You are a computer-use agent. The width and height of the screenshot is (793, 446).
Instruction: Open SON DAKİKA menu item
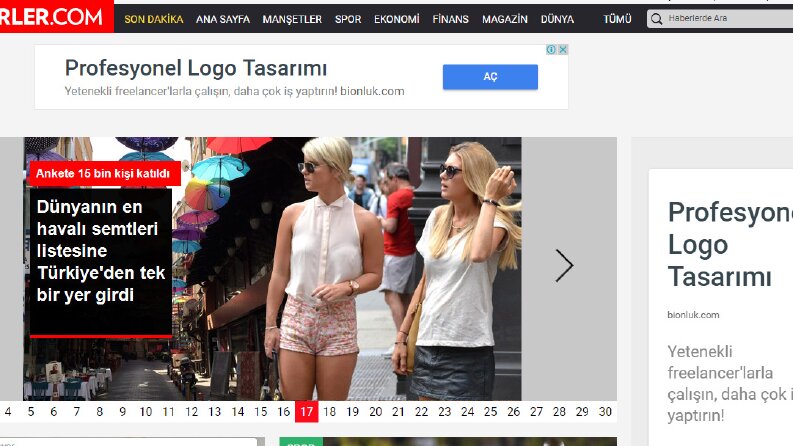click(154, 19)
